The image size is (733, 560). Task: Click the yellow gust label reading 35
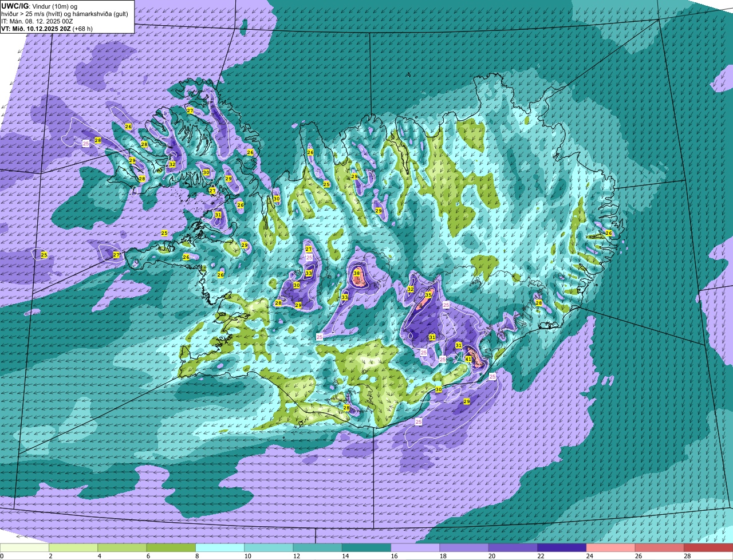coord(428,295)
